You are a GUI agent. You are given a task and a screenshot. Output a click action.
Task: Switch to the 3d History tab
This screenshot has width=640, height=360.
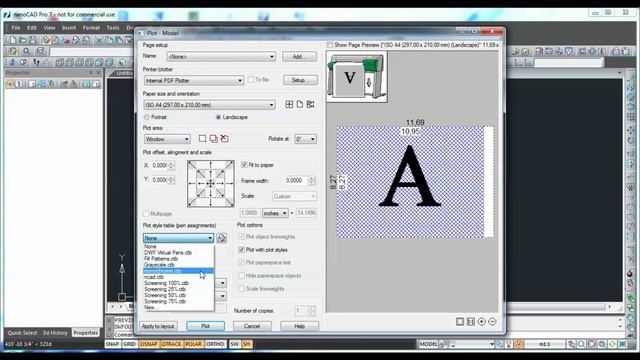55,333
